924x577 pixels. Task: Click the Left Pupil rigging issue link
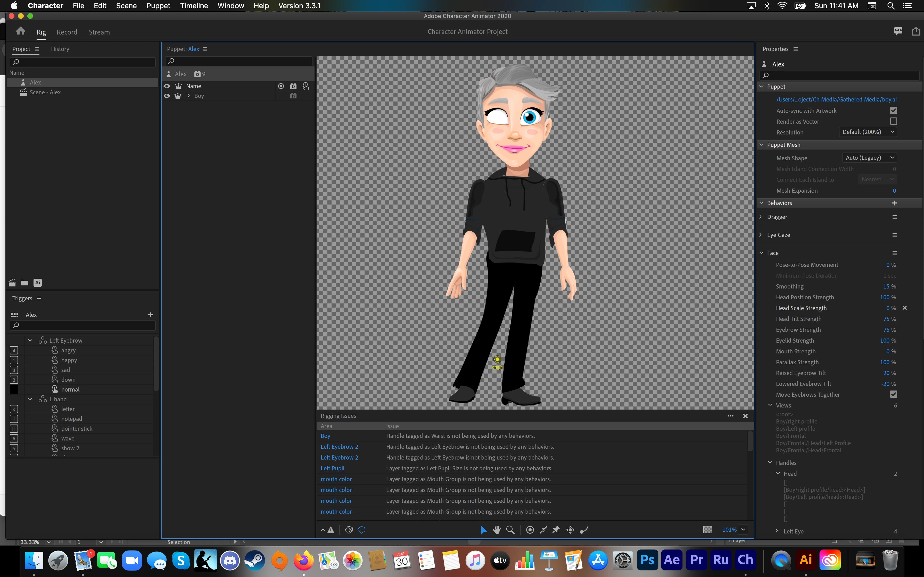point(332,468)
